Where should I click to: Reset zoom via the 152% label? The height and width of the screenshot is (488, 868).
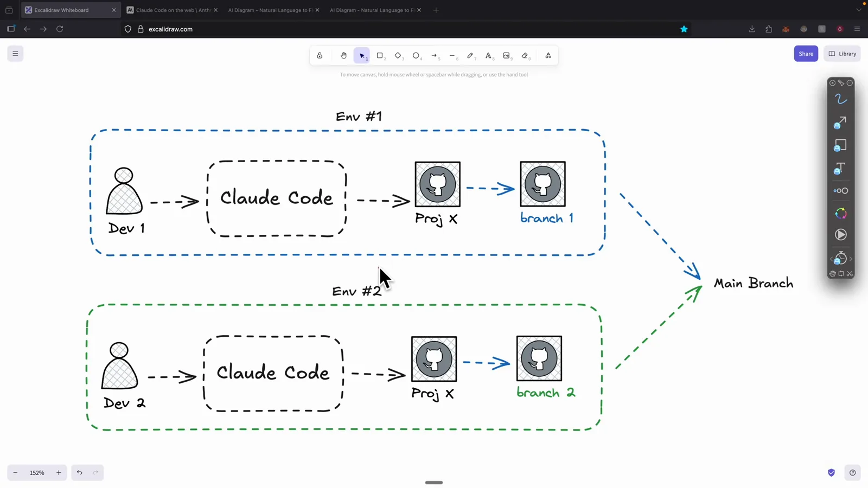(x=37, y=473)
